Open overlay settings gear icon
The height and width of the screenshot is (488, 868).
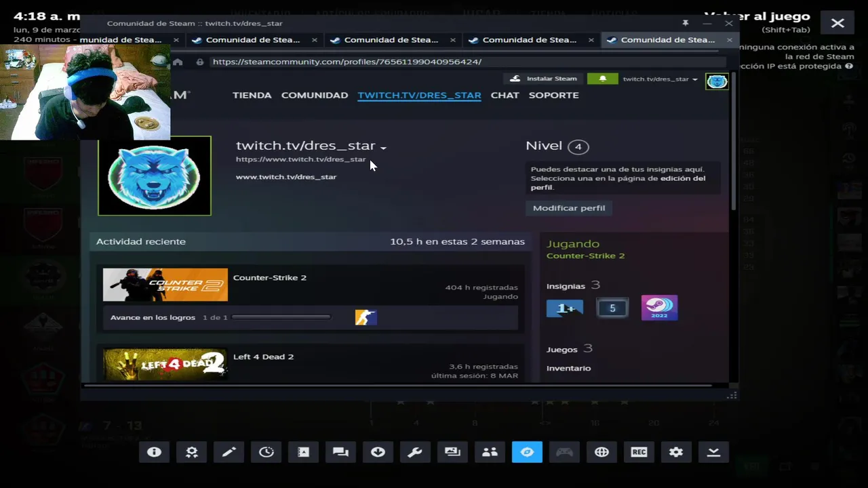coord(676,452)
